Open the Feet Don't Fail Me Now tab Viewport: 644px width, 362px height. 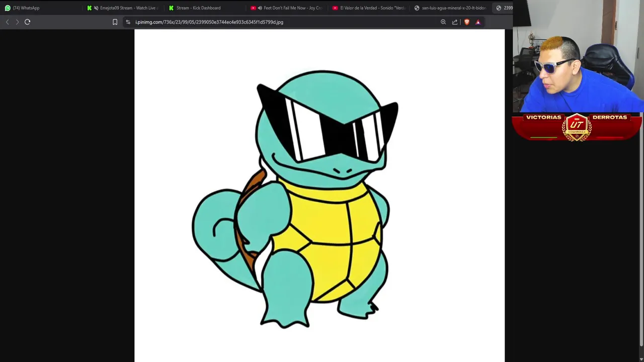pos(287,8)
